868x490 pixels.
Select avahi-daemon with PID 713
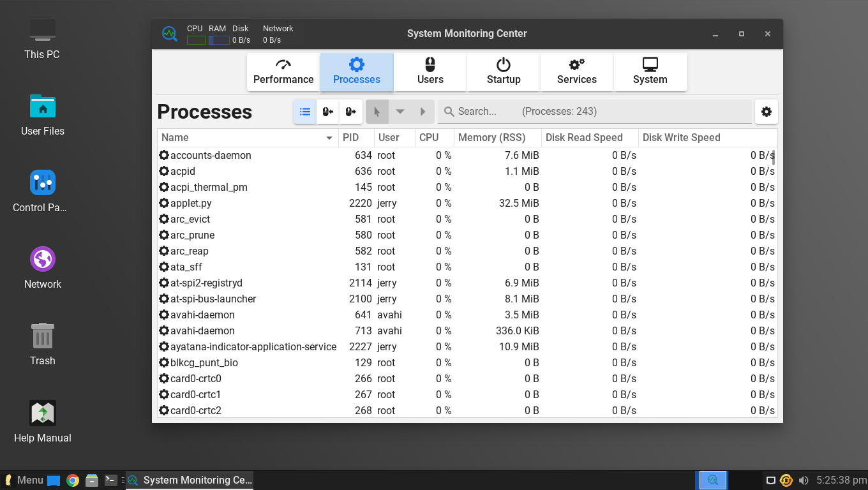point(467,330)
